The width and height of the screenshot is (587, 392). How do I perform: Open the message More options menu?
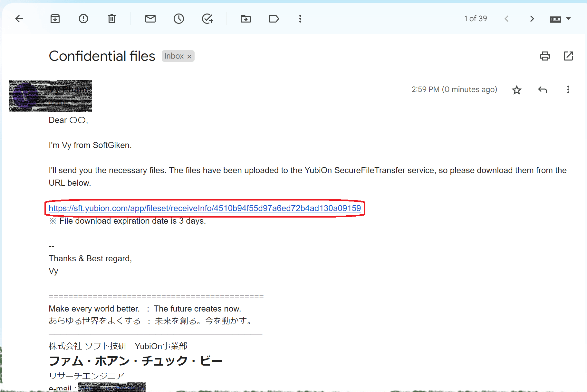click(x=568, y=89)
